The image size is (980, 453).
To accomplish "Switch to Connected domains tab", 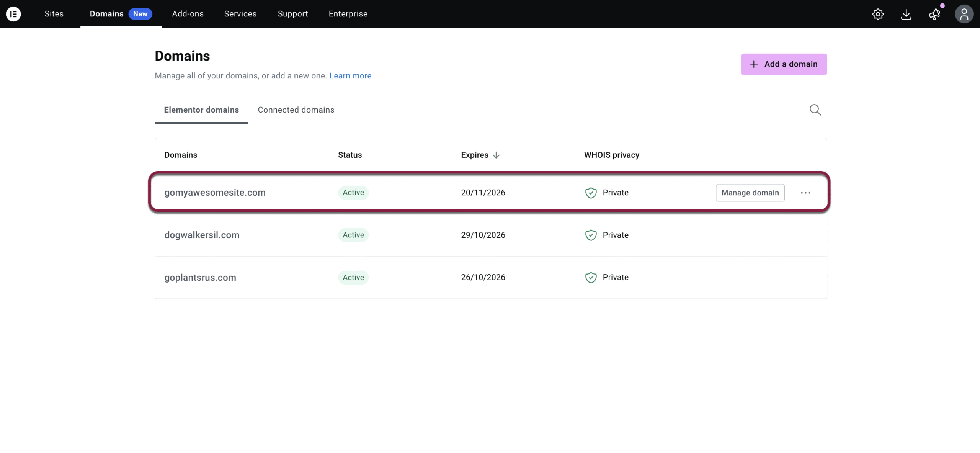I will [x=296, y=110].
